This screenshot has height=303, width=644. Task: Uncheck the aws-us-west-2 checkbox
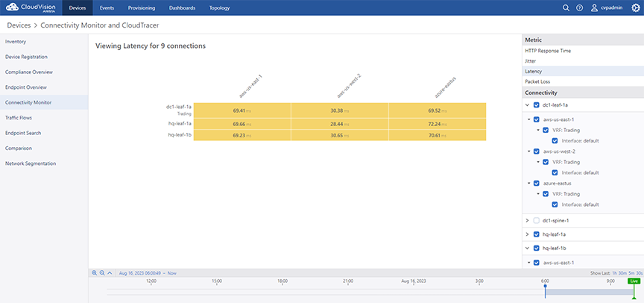(536, 151)
